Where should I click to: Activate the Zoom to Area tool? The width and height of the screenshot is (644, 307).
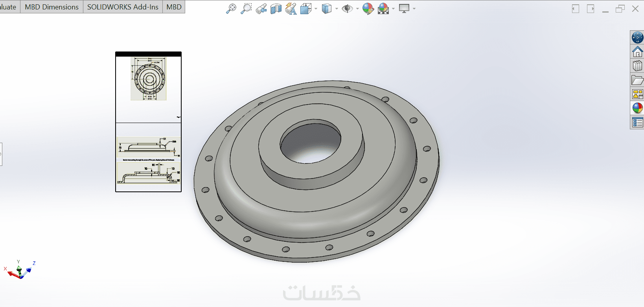246,8
